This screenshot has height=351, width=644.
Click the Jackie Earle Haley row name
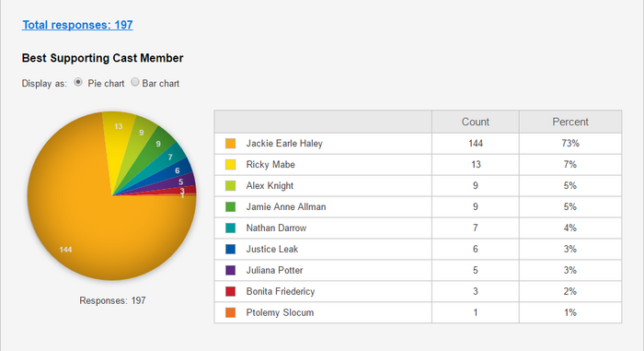click(x=284, y=143)
